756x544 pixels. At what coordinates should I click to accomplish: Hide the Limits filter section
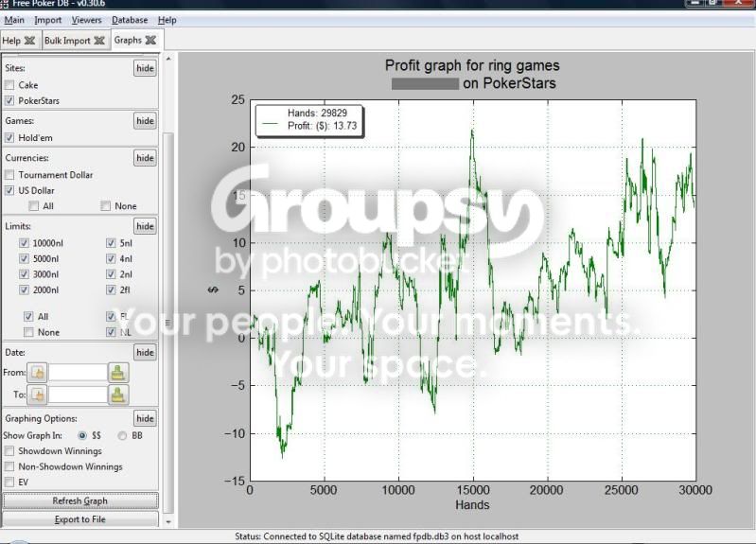(145, 226)
